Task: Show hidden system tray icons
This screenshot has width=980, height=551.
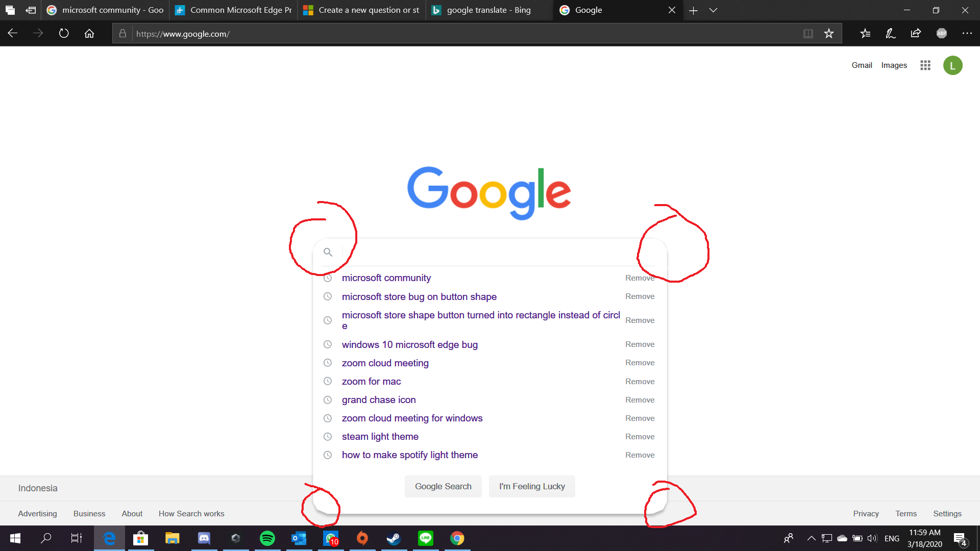Action: click(x=811, y=538)
